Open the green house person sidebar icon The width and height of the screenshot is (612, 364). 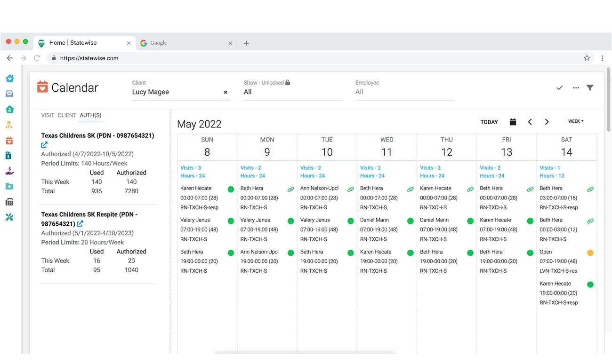pos(9,109)
